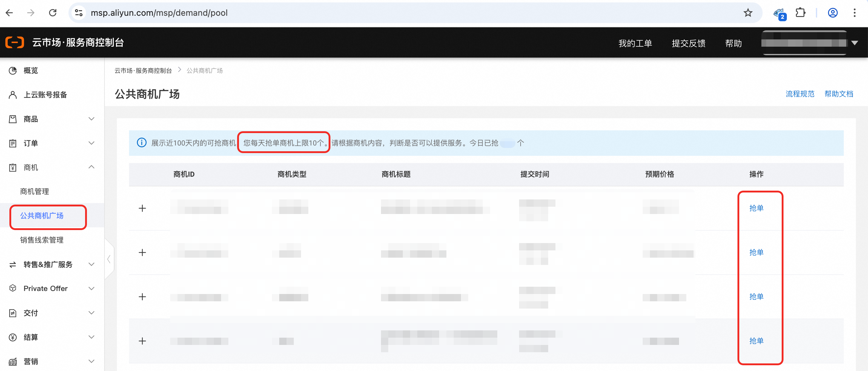
Task: Open the account dropdown arrow in header
Action: pos(854,43)
